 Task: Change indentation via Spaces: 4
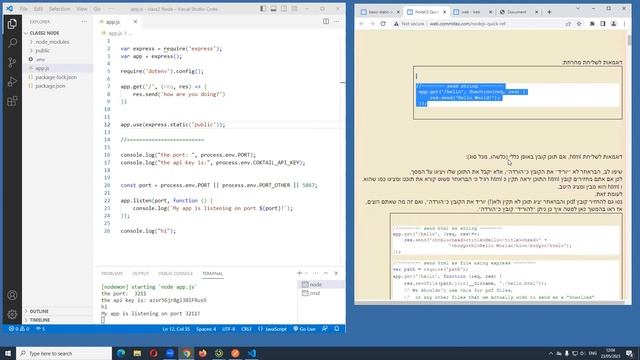[x=206, y=329]
